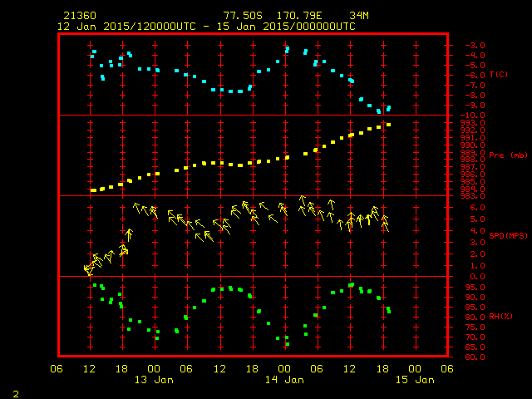Click the 00 hour label above 15 Jan
Screen dimensions: 532x399
(x=415, y=369)
